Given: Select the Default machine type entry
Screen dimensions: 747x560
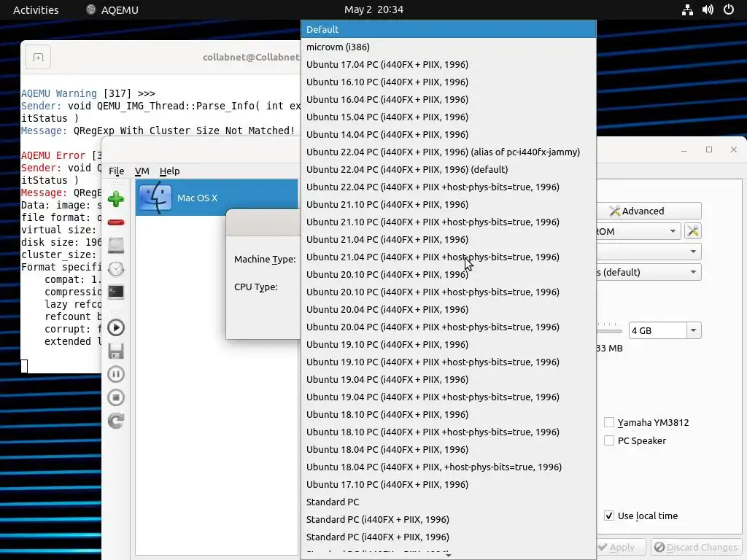Looking at the screenshot, I should 449,29.
